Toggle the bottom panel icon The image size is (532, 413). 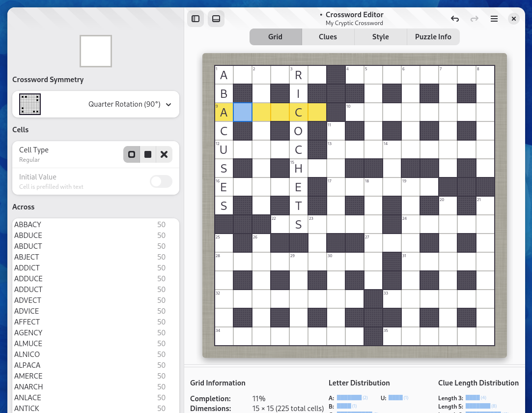pos(216,18)
